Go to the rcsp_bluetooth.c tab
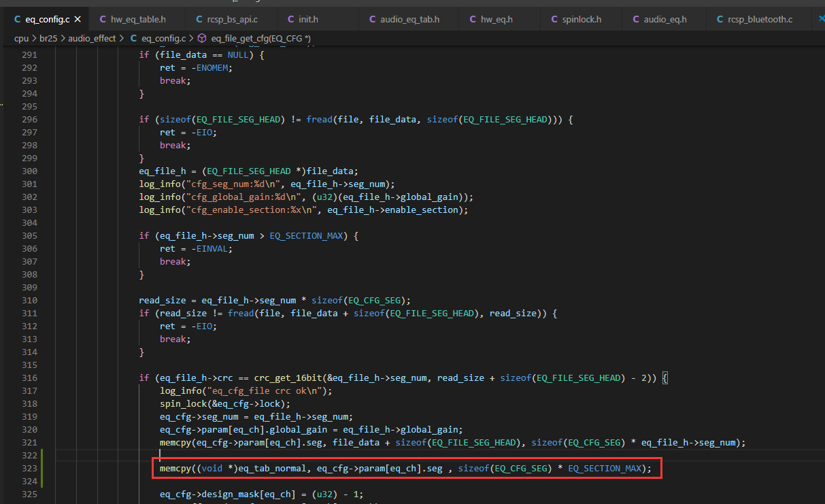The image size is (825, 504). point(754,19)
